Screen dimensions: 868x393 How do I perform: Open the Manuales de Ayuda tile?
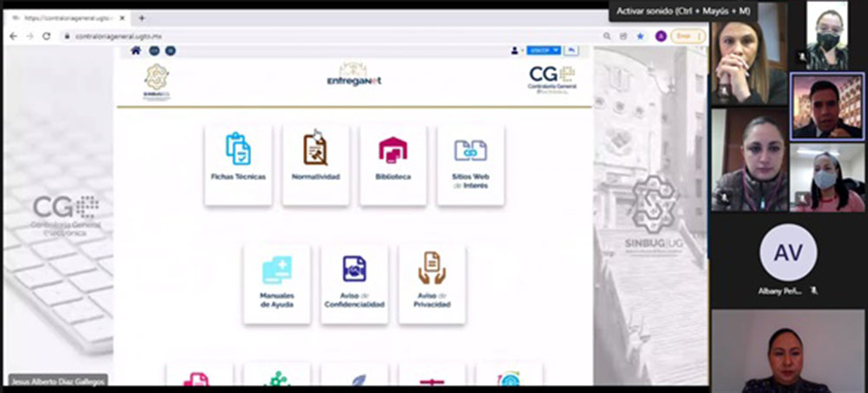pyautogui.click(x=277, y=284)
